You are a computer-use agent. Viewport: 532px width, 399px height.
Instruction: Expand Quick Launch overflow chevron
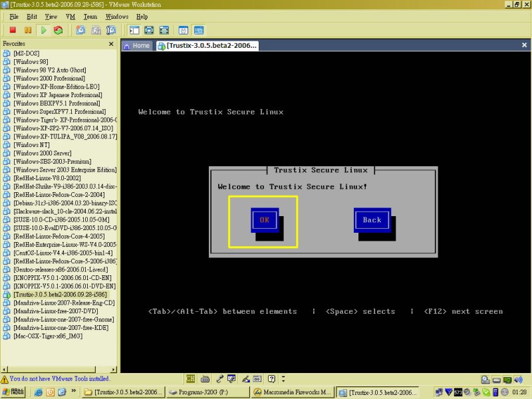point(74,391)
